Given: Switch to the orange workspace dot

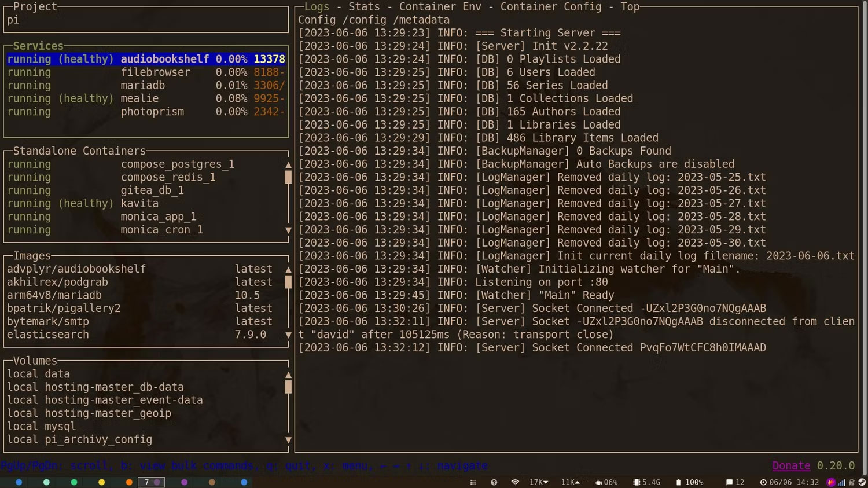Looking at the screenshot, I should 129,482.
